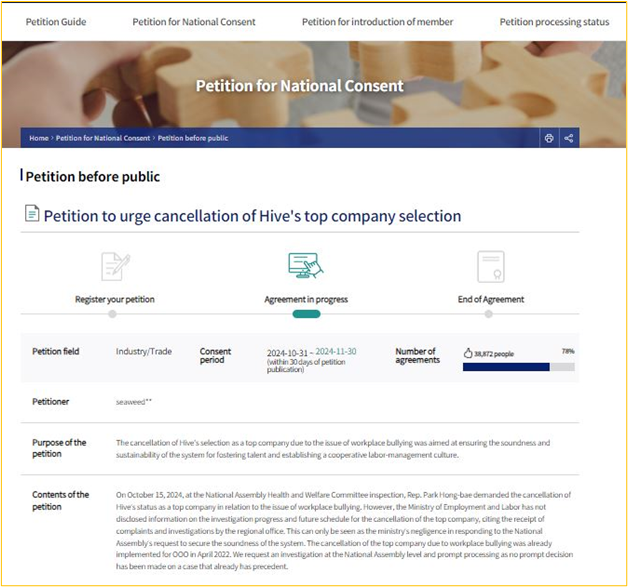Open the Petition for National Consent menu

pyautogui.click(x=194, y=22)
